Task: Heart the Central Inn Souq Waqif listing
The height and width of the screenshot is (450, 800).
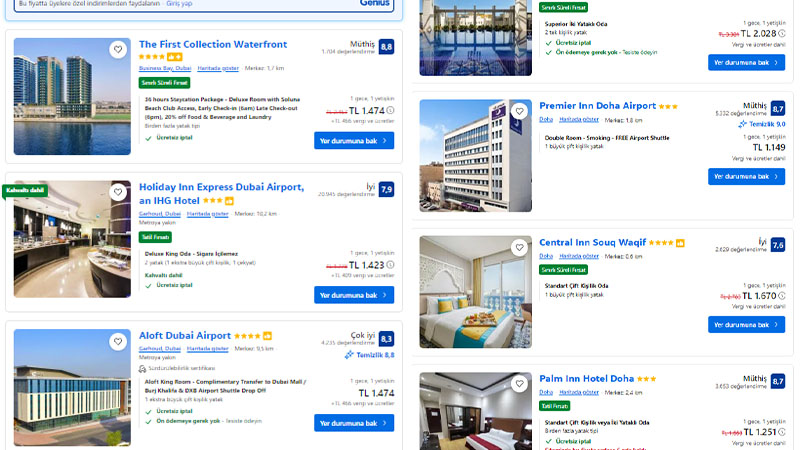Action: click(x=521, y=247)
